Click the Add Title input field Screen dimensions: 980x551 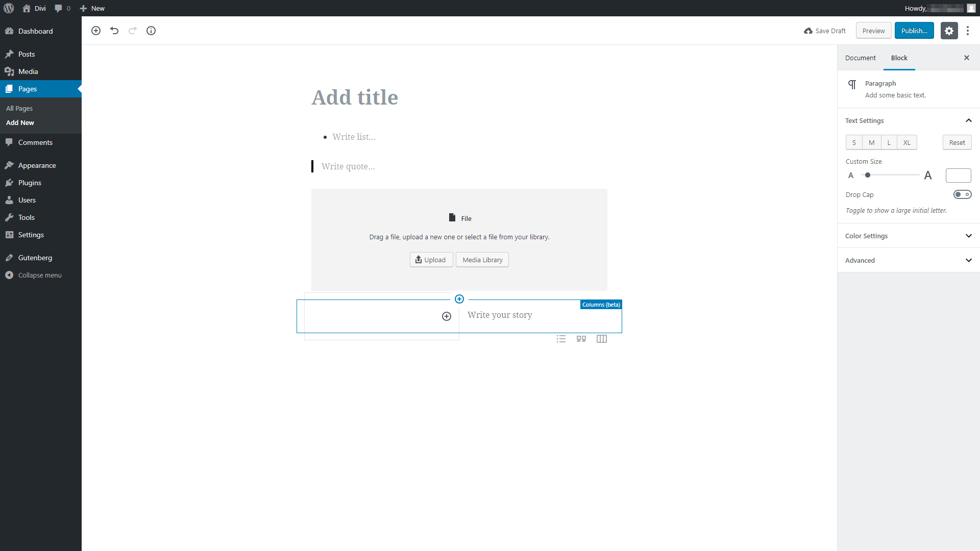coord(354,96)
